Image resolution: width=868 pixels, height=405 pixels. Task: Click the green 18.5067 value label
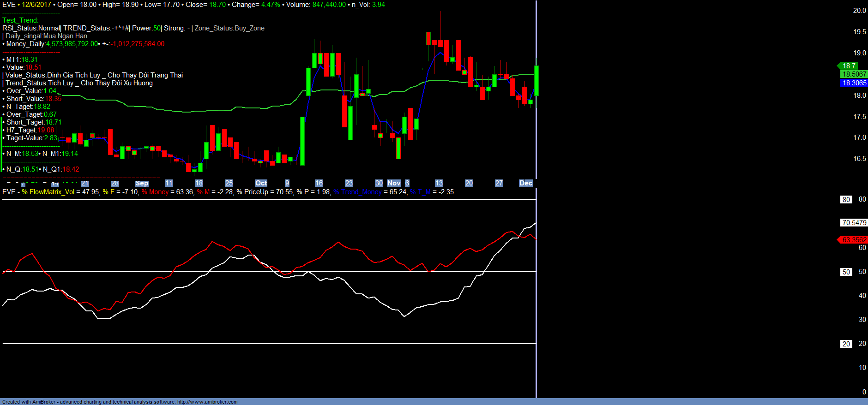[x=854, y=74]
